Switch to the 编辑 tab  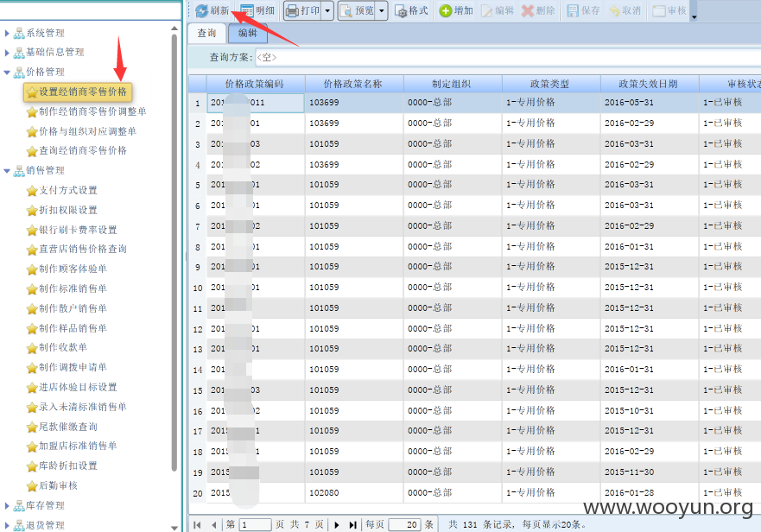(248, 33)
